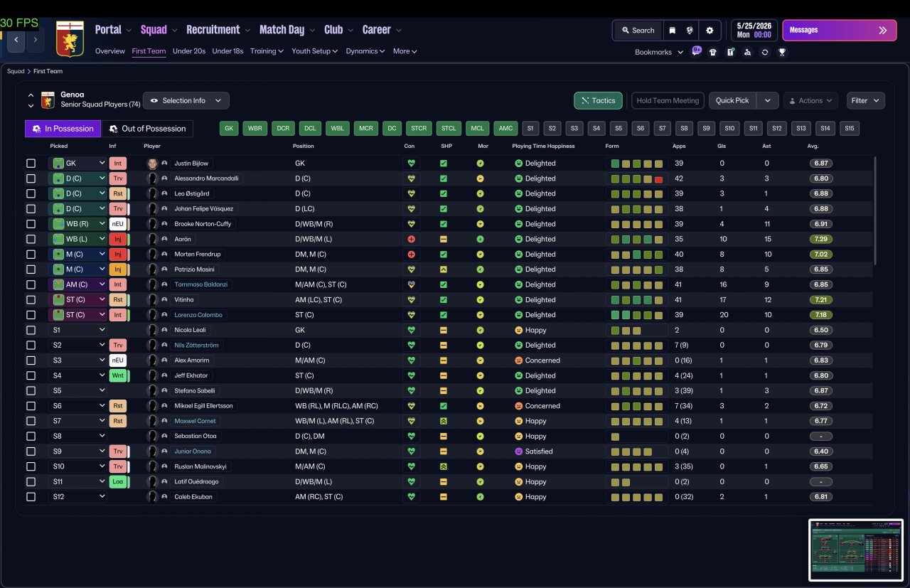Click the Search box button
The image size is (910, 588).
pyautogui.click(x=638, y=31)
